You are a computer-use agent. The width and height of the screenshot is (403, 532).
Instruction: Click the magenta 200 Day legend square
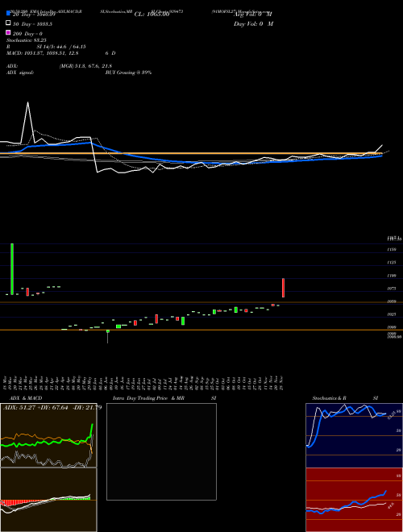point(8,32)
